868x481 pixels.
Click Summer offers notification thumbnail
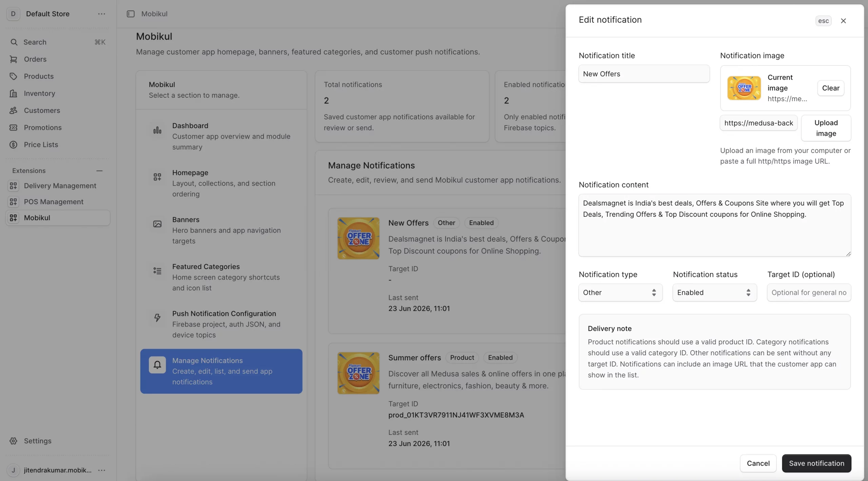[358, 373]
